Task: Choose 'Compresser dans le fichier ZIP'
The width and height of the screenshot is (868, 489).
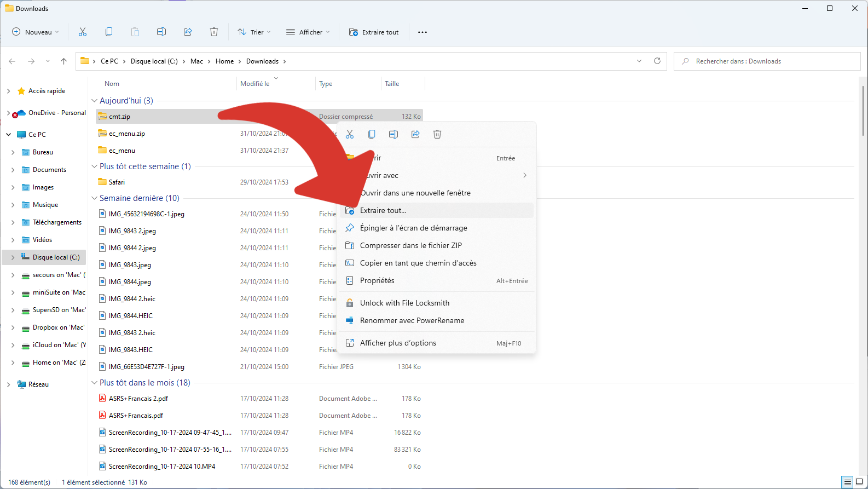Action: point(410,246)
